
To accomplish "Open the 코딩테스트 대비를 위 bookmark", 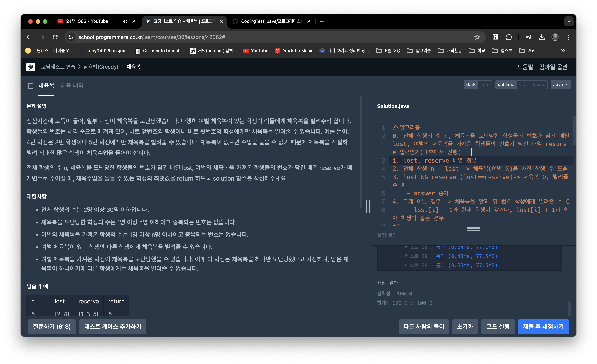I will tap(49, 51).
